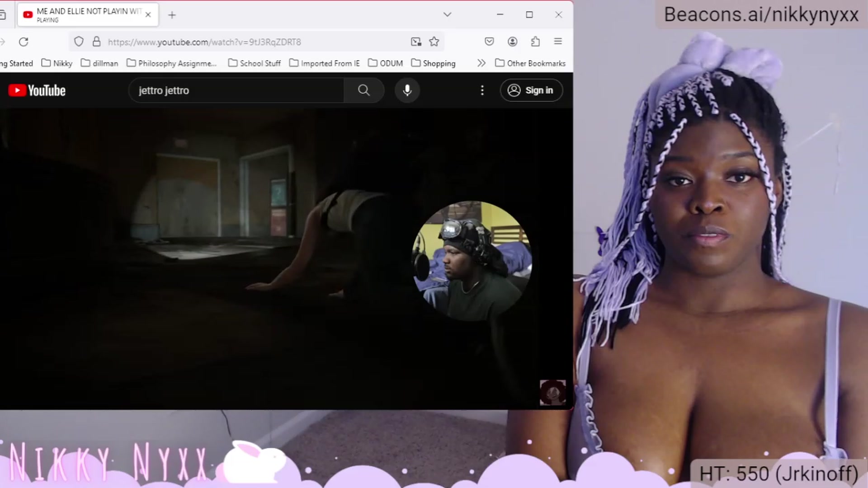The width and height of the screenshot is (868, 488).
Task: Show more bookmarks with the double chevron
Action: pos(481,63)
